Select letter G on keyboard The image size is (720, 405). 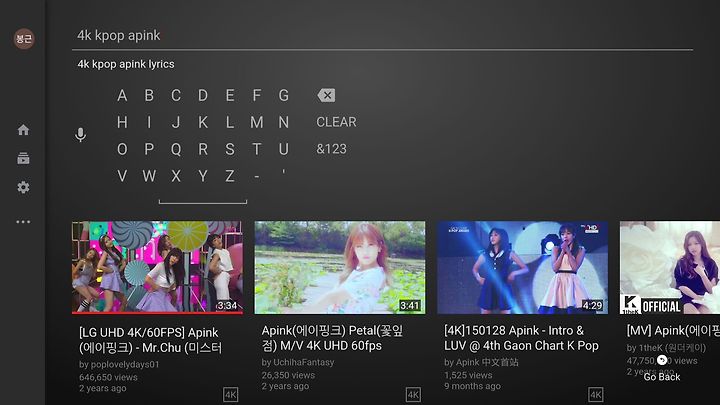pyautogui.click(x=284, y=96)
